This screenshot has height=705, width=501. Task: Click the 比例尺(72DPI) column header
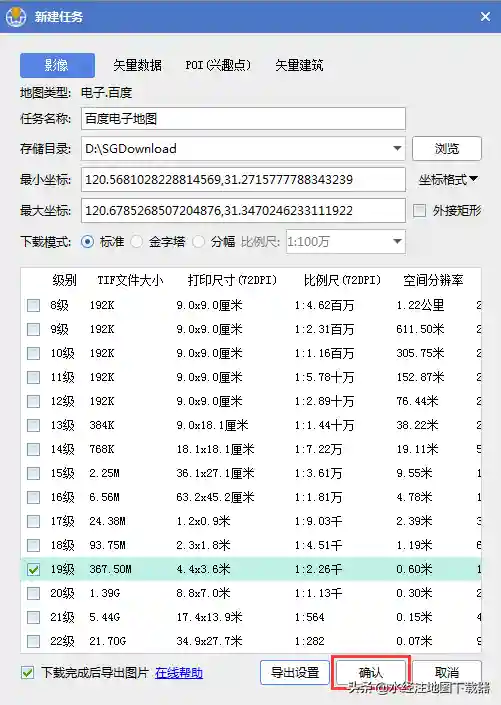pos(342,281)
